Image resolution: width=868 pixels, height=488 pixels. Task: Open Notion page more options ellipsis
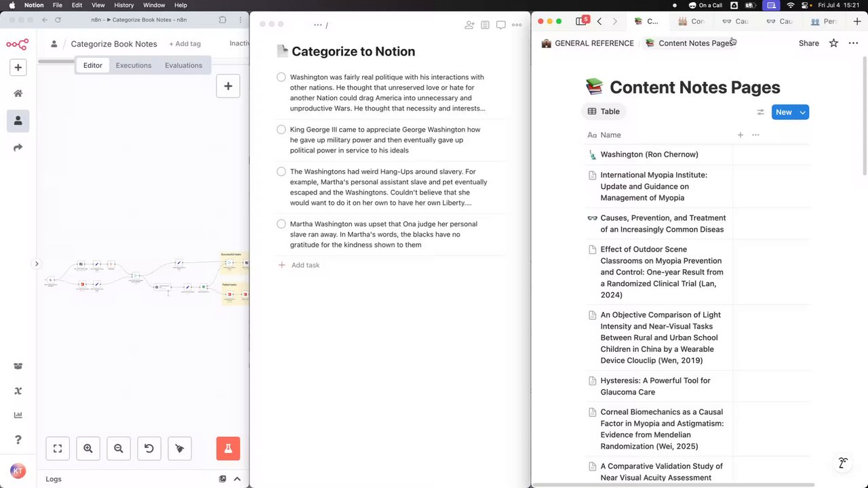(853, 43)
